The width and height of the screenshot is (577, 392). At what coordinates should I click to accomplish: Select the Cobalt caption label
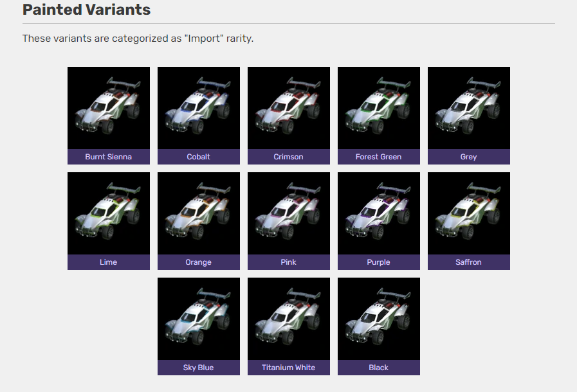coord(198,157)
